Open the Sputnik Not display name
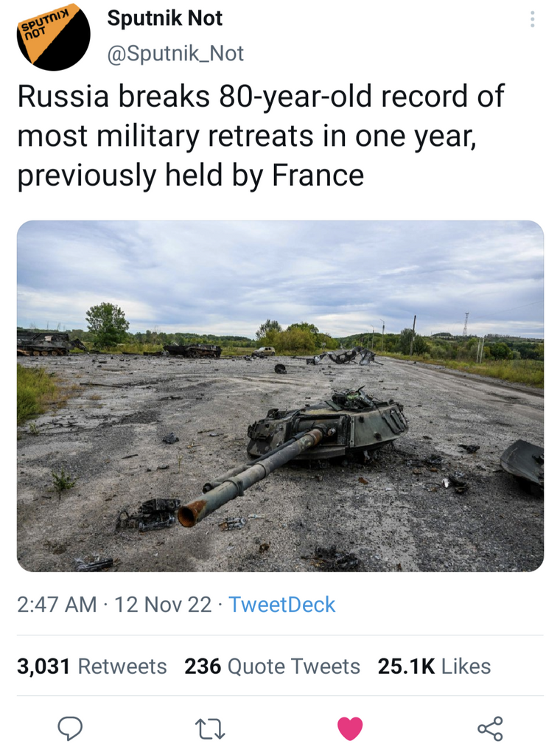Image resolution: width=560 pixels, height=755 pixels. 165,19
